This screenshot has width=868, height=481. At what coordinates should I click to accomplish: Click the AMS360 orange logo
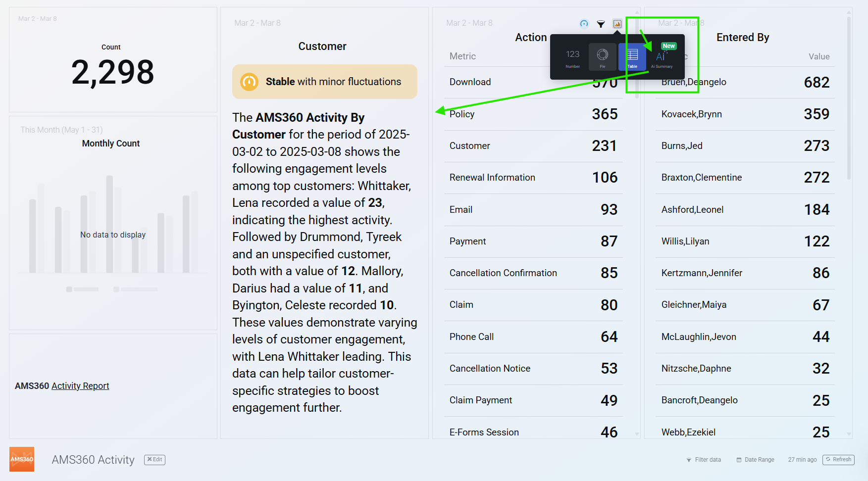tap(22, 459)
